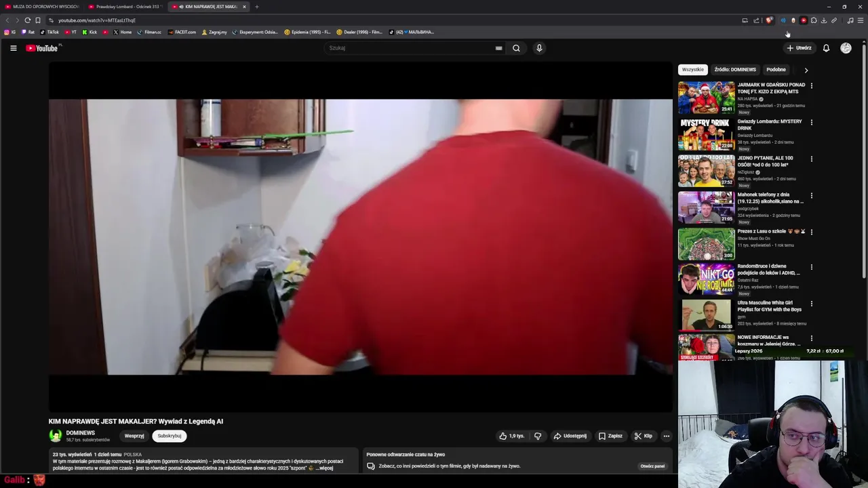Switch to Prawdziwy Lombard Odcinek 313 tab
This screenshot has height=488, width=868.
[x=125, y=7]
